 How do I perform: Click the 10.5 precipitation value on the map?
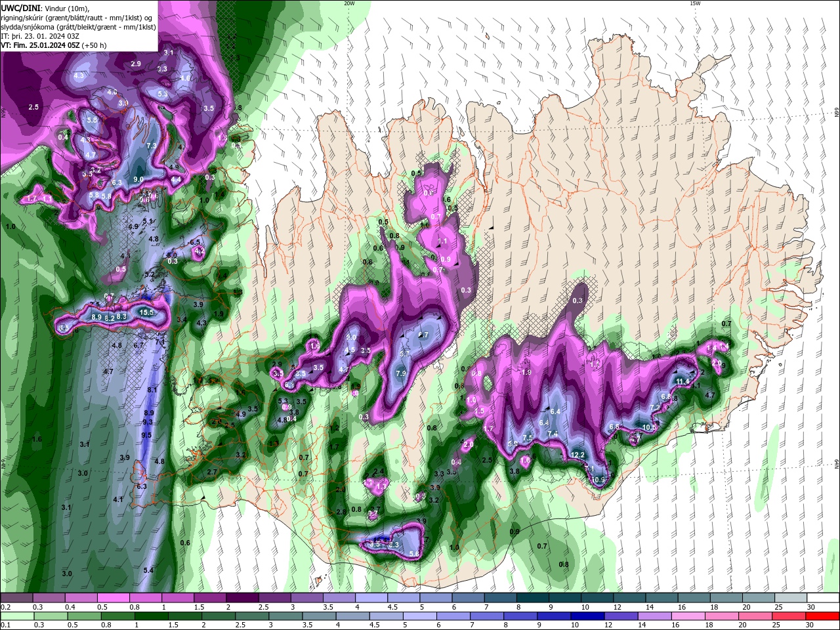point(649,427)
